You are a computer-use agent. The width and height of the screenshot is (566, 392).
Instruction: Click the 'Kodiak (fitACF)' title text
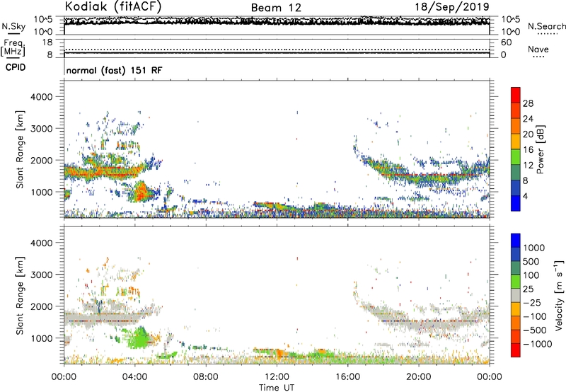(x=112, y=6)
